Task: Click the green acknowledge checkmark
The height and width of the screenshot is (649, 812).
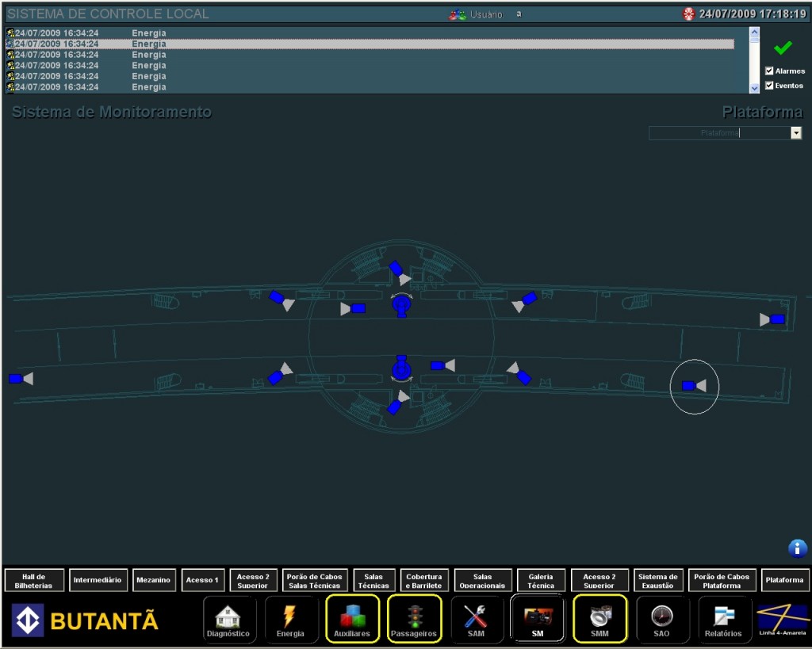Action: [783, 48]
